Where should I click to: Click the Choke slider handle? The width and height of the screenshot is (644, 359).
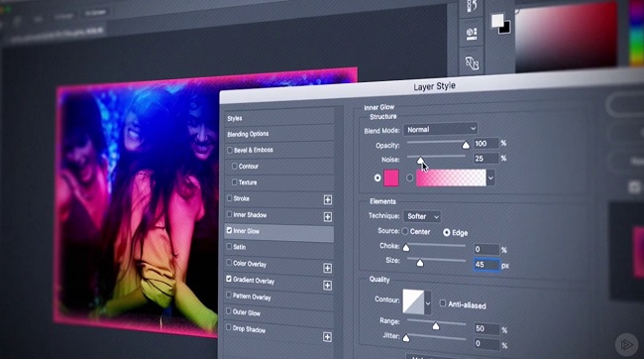[x=406, y=247]
